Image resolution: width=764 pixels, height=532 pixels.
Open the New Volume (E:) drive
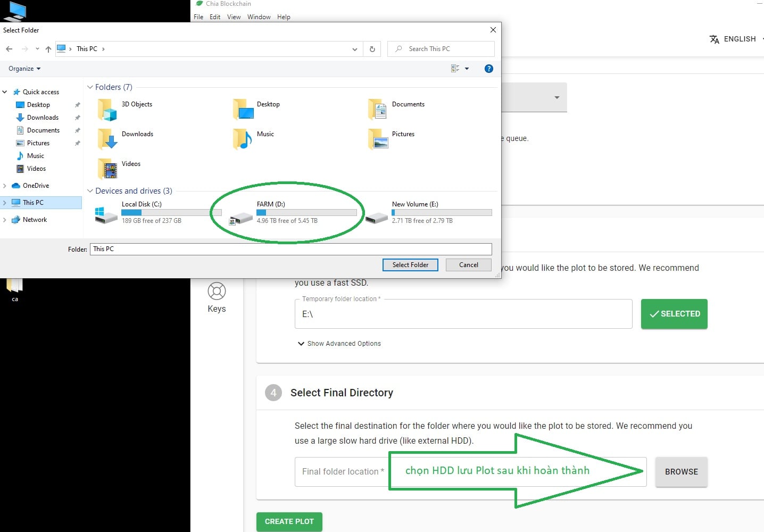414,212
